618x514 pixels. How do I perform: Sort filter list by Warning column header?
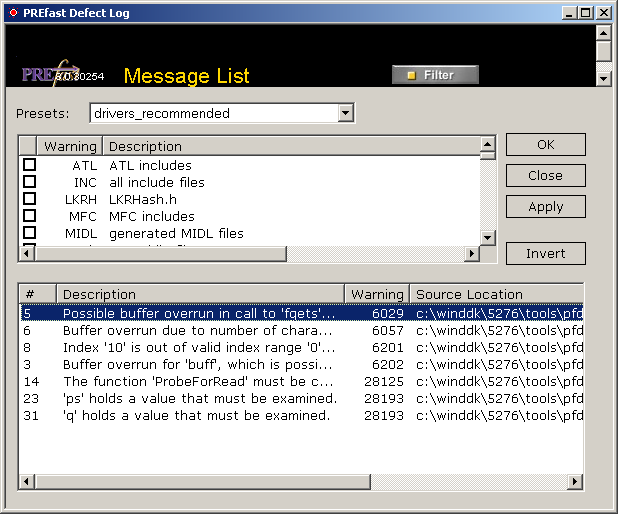[x=70, y=146]
